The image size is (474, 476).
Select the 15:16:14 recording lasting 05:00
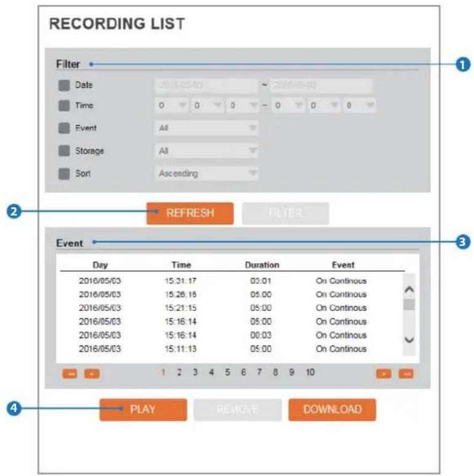(x=231, y=321)
